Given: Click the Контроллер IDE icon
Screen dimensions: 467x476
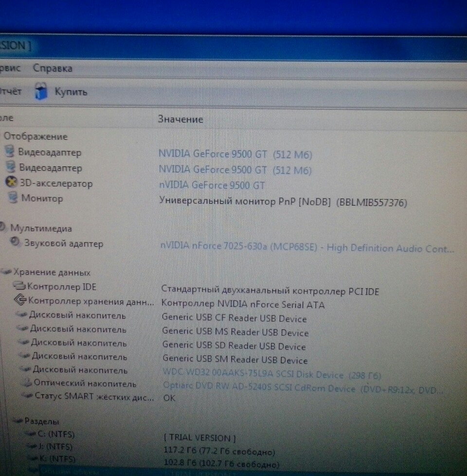Looking at the screenshot, I should (19, 285).
